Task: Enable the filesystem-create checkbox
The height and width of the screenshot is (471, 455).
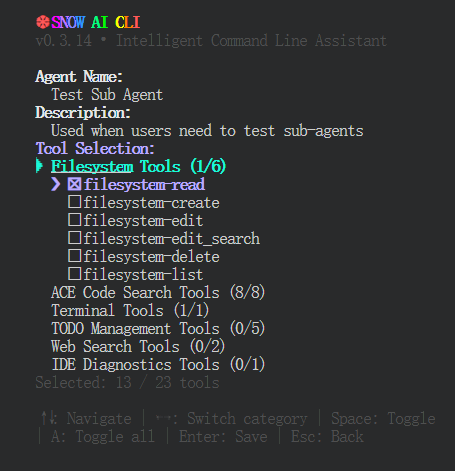Action: tap(74, 202)
